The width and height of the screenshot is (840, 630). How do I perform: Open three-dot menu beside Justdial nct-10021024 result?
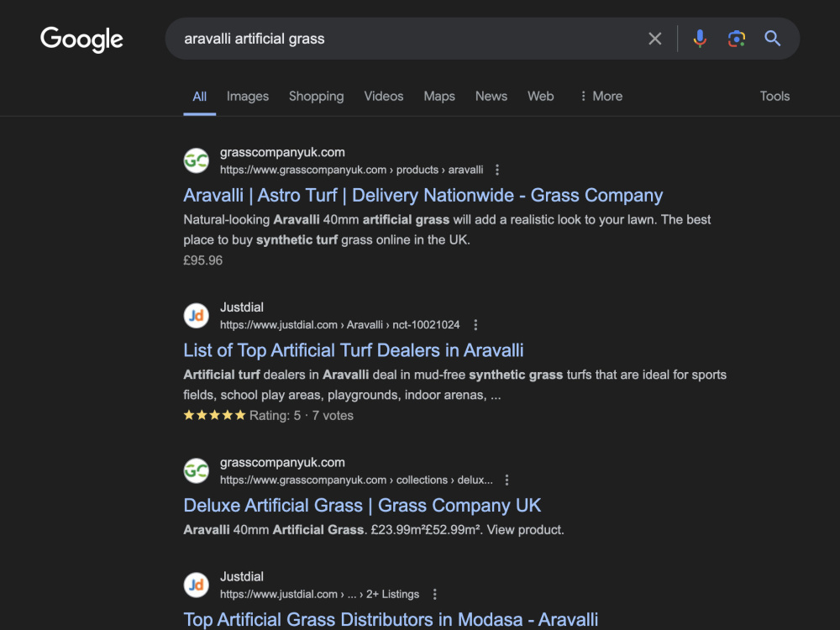pyautogui.click(x=475, y=324)
